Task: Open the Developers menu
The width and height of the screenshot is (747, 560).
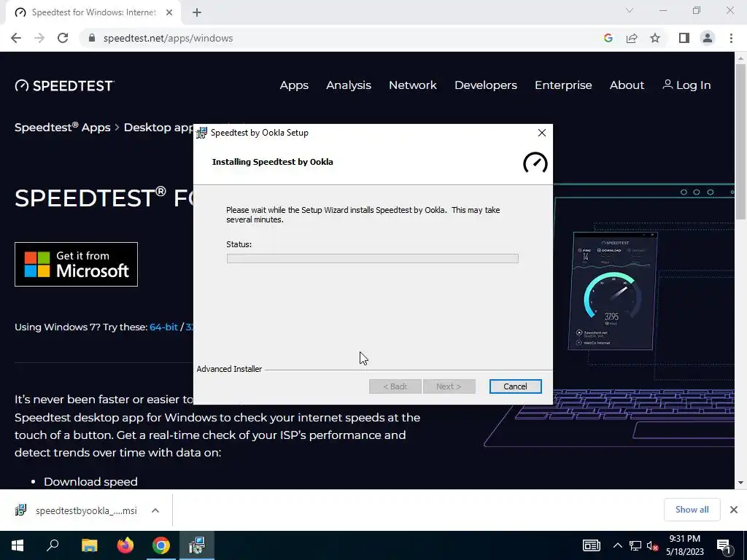Action: [485, 85]
